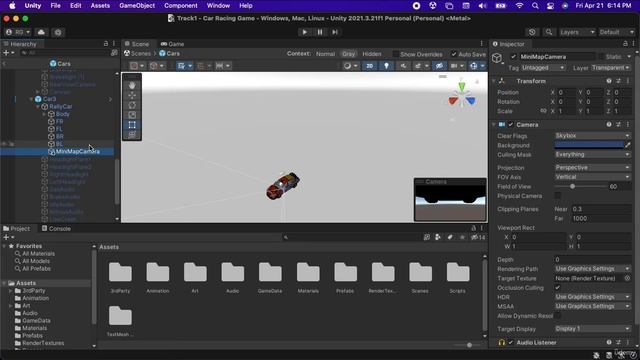
Task: Open Projection Perspective dropdown
Action: tap(592, 167)
